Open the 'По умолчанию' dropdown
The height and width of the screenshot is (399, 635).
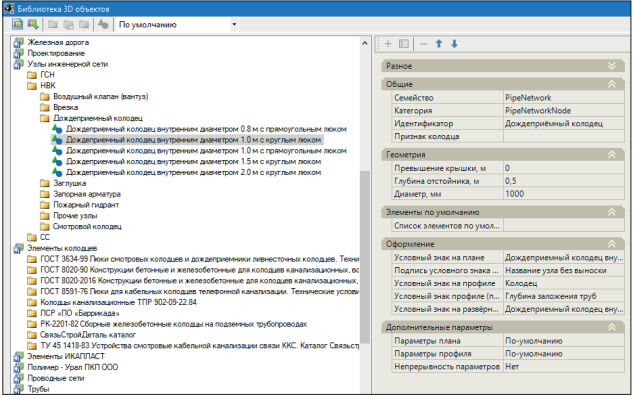tap(234, 25)
